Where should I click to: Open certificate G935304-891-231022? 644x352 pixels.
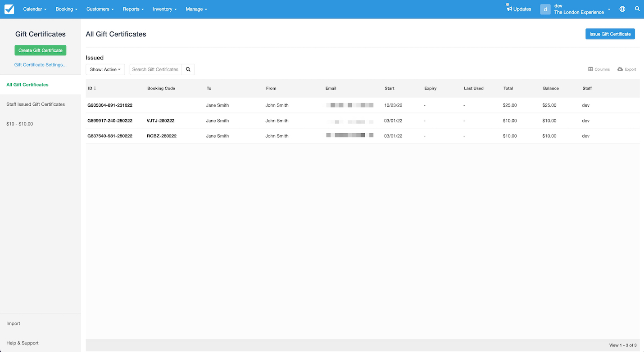[x=110, y=105]
